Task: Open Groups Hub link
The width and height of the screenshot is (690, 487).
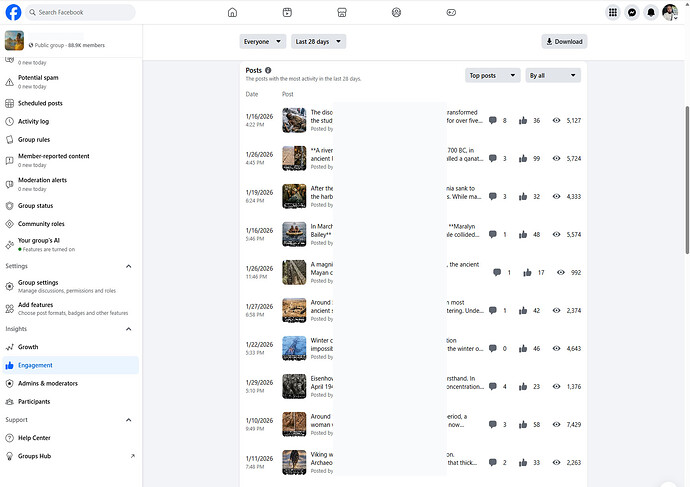Action: [35, 456]
